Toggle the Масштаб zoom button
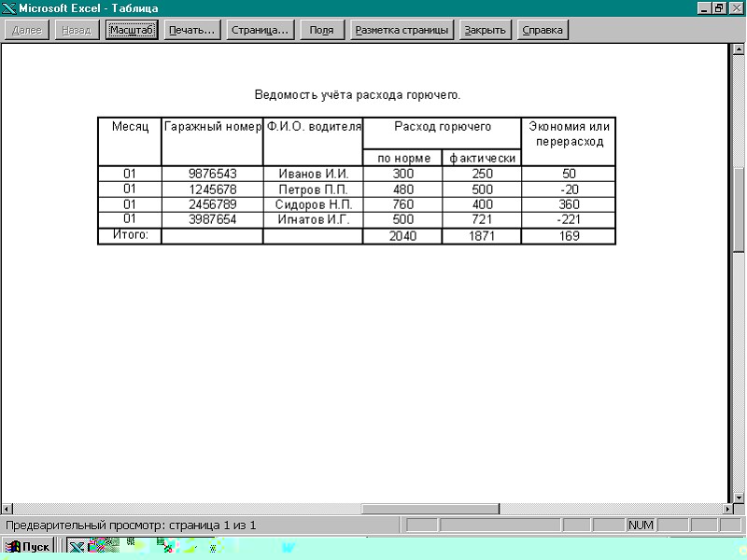The width and height of the screenshot is (747, 560). pyautogui.click(x=132, y=30)
